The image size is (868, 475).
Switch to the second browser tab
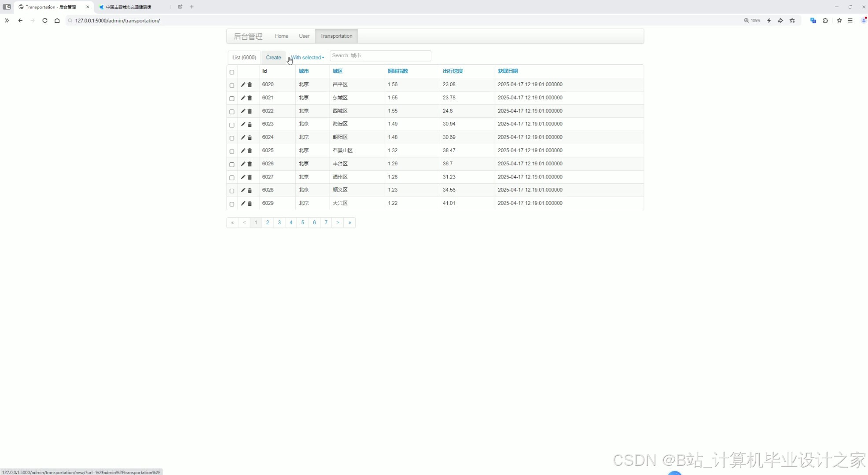tap(132, 7)
